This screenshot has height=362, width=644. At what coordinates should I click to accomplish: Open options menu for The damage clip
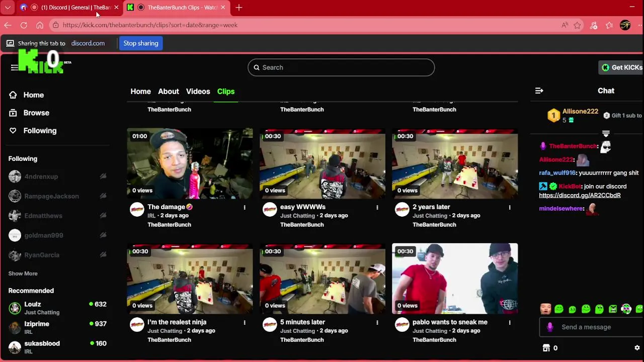[x=245, y=207]
